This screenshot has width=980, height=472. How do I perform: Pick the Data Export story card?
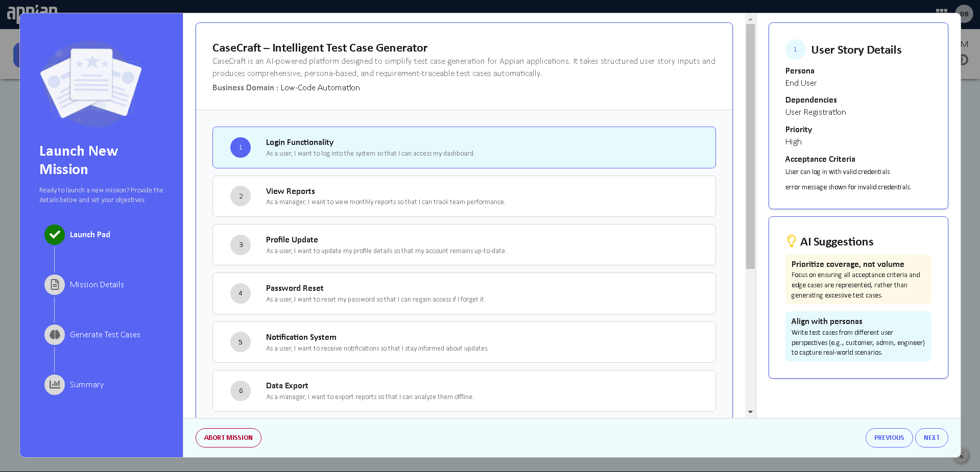coord(464,391)
